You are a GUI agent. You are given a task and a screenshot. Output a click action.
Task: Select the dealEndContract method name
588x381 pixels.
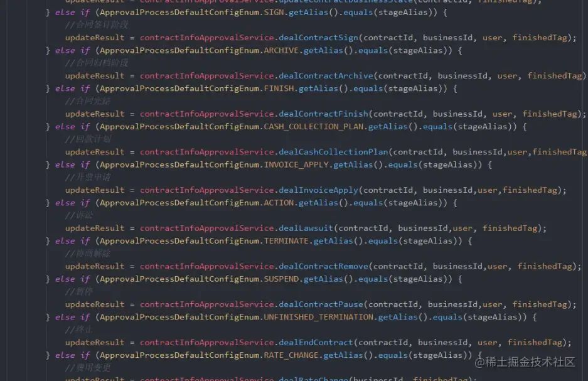click(316, 343)
